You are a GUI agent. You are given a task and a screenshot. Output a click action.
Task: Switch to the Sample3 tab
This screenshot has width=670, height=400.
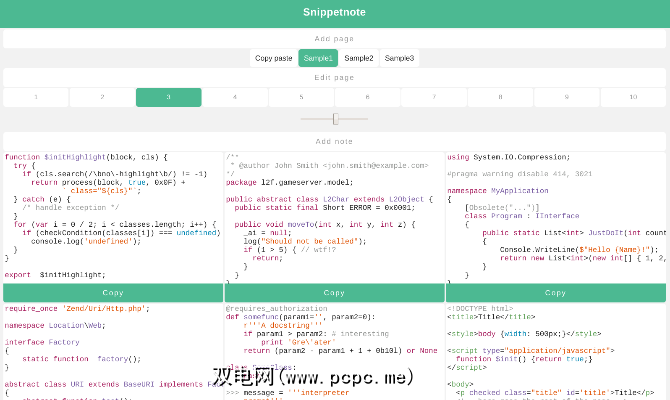click(399, 58)
